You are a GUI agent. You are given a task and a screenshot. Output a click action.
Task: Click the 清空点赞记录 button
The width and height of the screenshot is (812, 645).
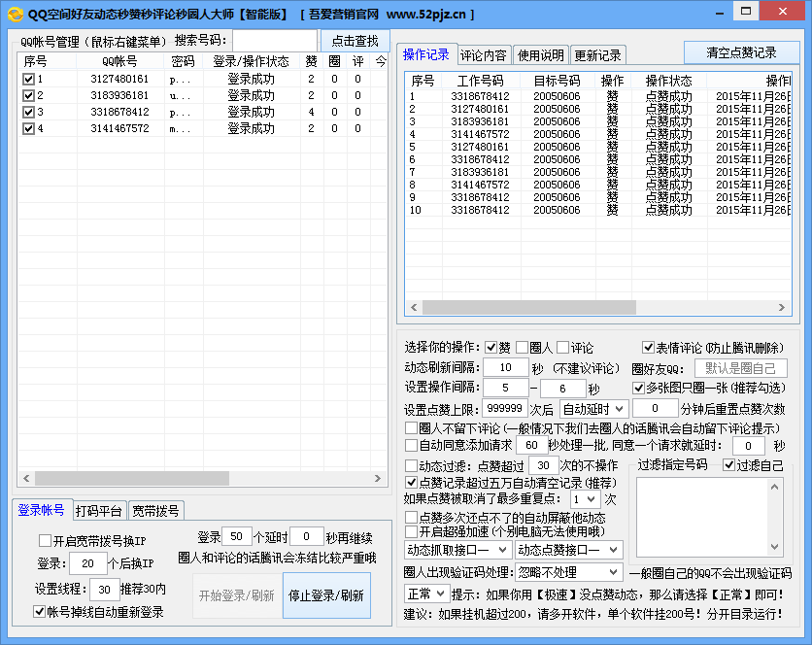(741, 52)
